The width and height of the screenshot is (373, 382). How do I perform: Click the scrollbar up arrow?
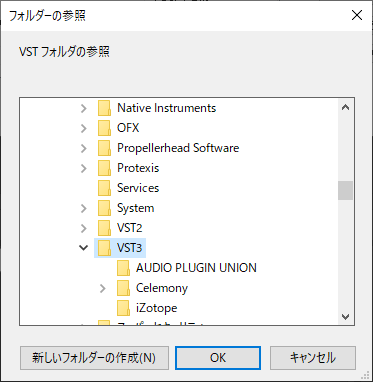point(345,107)
